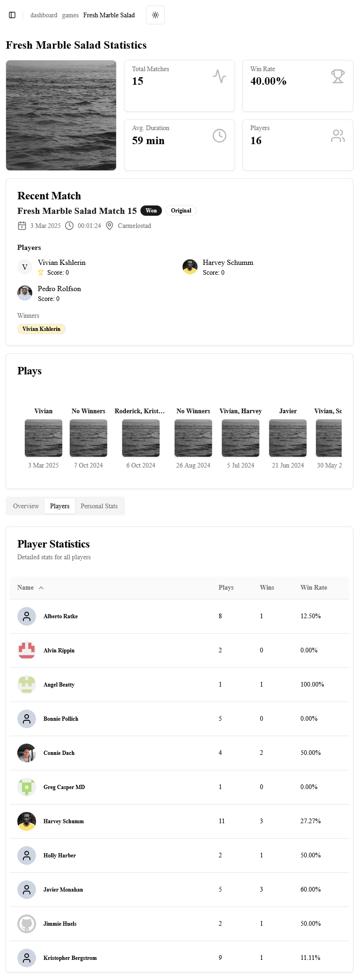Open the 7 Oct 2024 play thumbnail
Viewport: 359px width, 980px height.
pyautogui.click(x=88, y=438)
